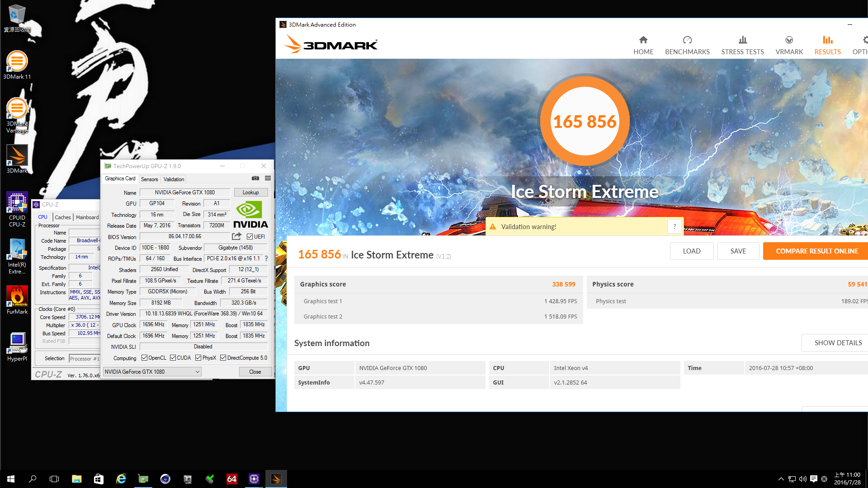Open taskbar Search
The image size is (868, 488).
tap(33, 479)
